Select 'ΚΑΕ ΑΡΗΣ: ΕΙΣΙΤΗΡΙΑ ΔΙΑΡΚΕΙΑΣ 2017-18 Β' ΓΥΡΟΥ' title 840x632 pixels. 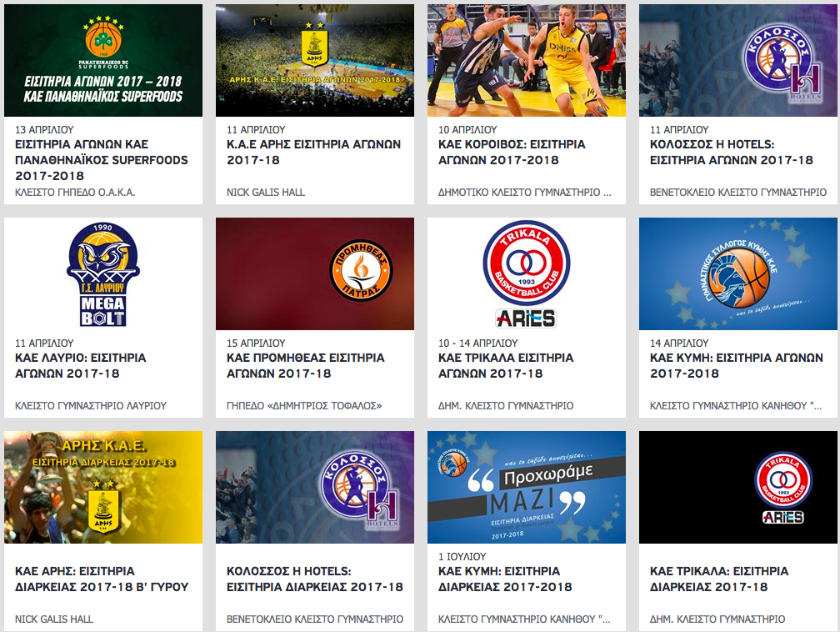click(102, 579)
